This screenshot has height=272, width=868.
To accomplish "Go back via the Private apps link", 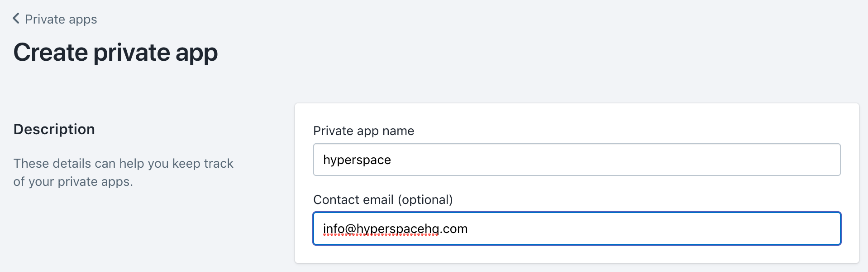I will tap(61, 19).
